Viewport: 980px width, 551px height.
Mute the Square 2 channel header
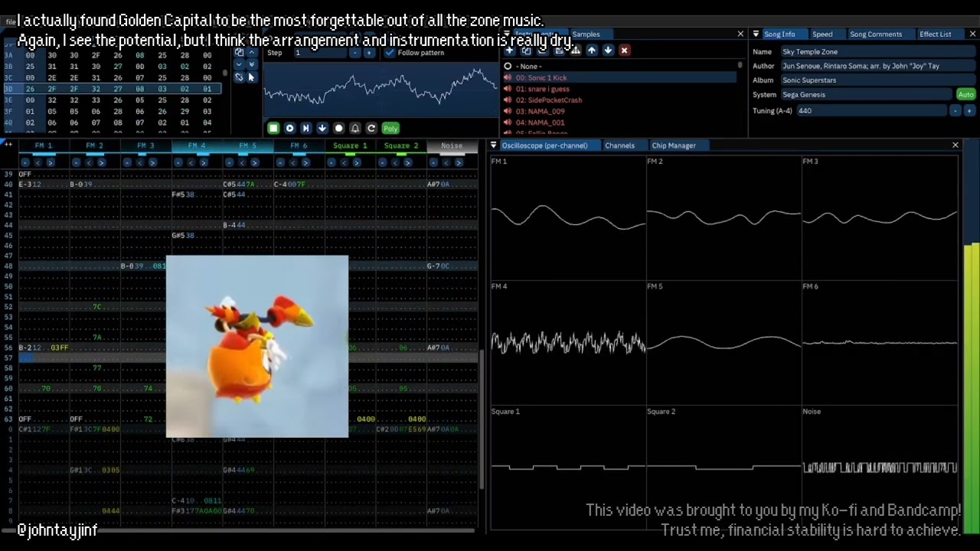pyautogui.click(x=401, y=145)
